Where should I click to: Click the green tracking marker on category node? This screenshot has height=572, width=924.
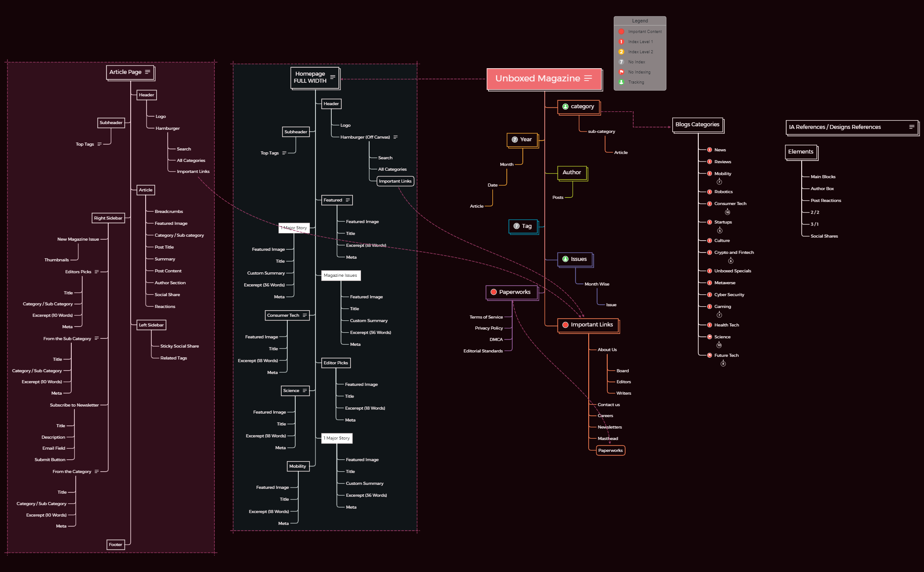[565, 106]
